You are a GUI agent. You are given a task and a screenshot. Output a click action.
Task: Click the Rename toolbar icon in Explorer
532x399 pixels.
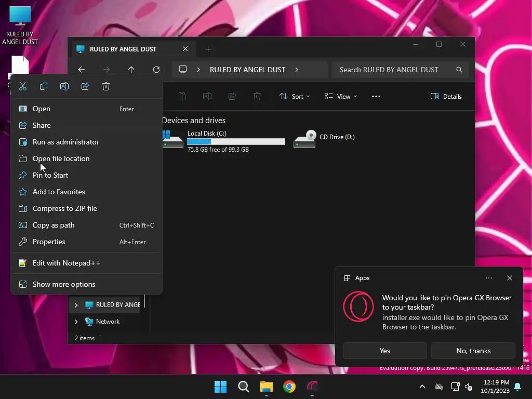(207, 96)
